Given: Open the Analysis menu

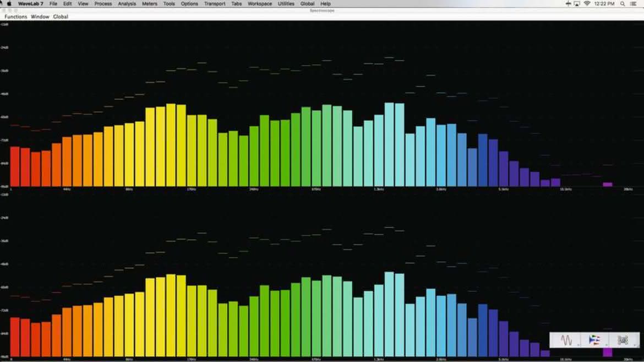Looking at the screenshot, I should 127,4.
